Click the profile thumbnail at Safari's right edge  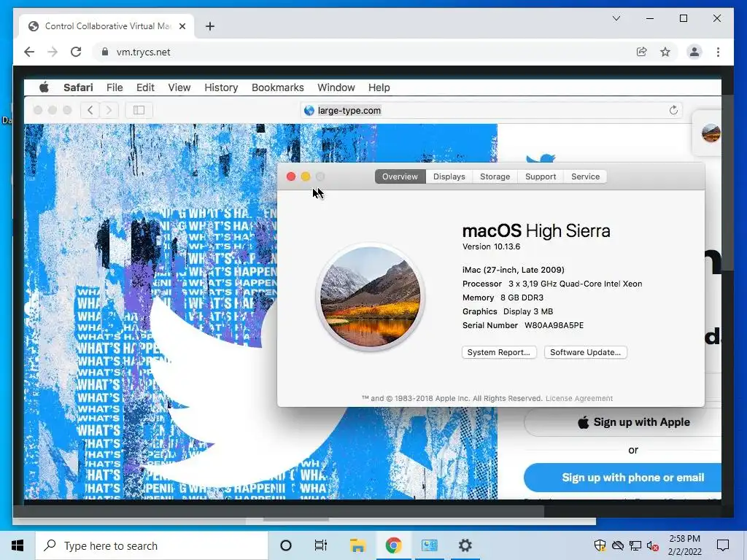711,133
